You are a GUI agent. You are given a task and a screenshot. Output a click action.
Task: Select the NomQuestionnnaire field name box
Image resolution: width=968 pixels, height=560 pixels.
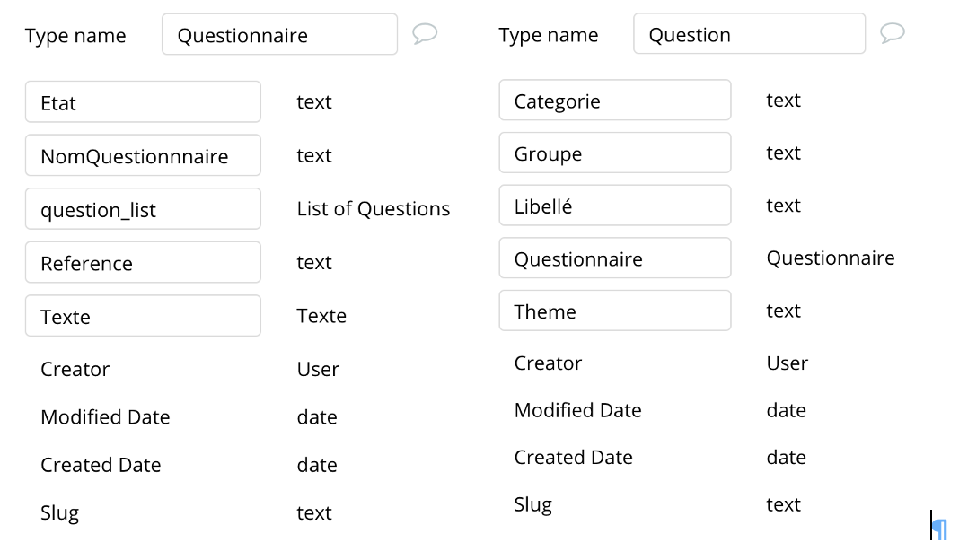(x=143, y=156)
